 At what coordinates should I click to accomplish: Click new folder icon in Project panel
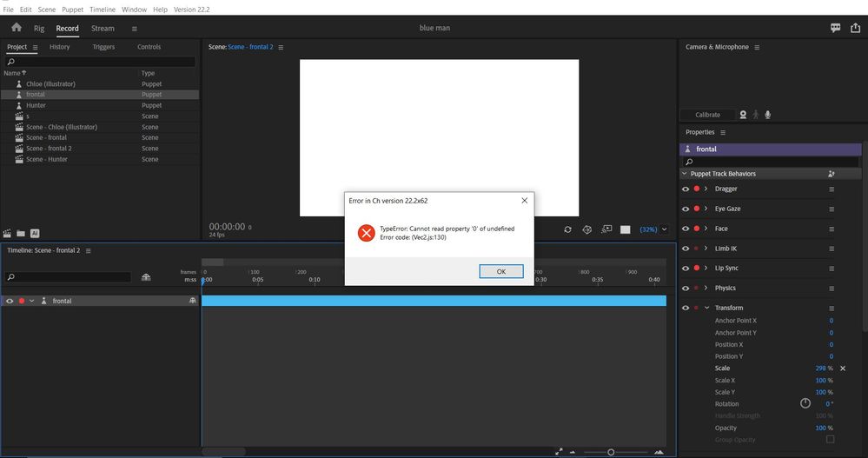(x=21, y=234)
